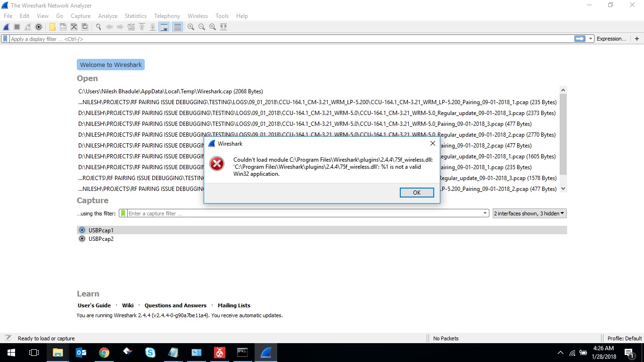Open recent file Regular_update_09-01-2018_3.pcap (2373 Bytes)
The height and width of the screenshot is (362, 644).
tap(317, 113)
